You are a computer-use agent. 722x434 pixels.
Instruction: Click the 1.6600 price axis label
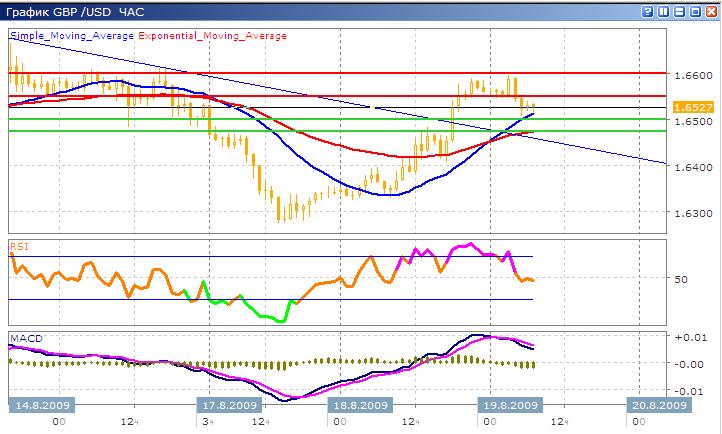[691, 75]
